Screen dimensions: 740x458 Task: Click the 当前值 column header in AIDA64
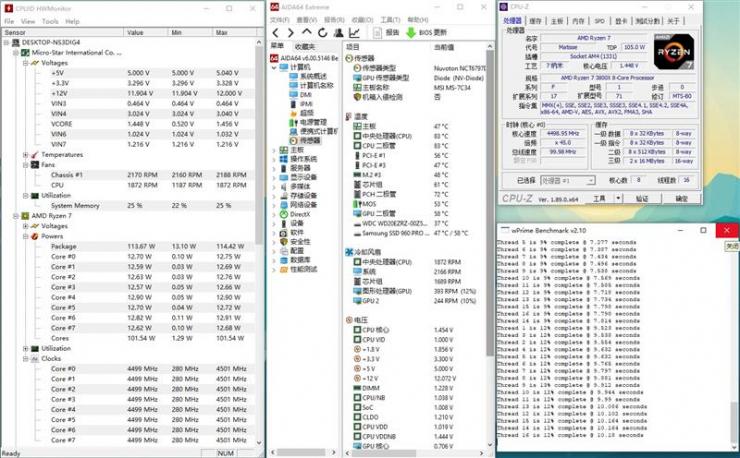click(x=444, y=47)
